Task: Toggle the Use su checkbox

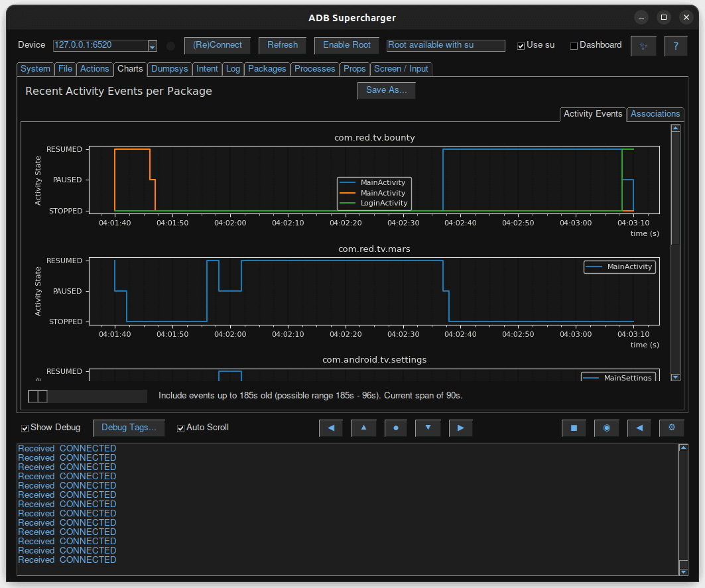Action: pos(521,46)
